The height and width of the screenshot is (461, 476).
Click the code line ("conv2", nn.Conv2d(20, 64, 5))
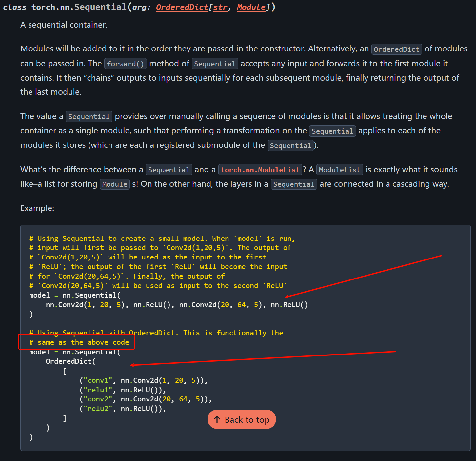click(146, 399)
